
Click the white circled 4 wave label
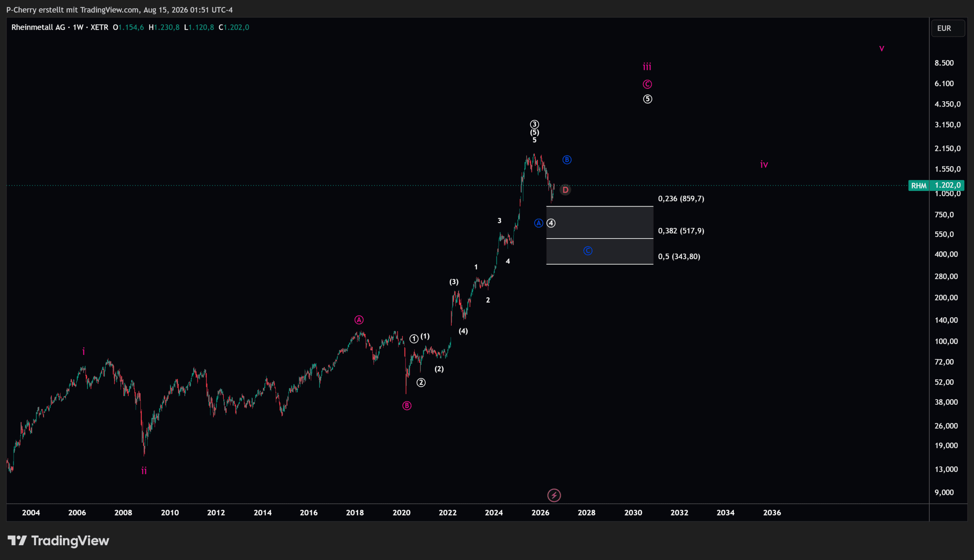(x=551, y=223)
